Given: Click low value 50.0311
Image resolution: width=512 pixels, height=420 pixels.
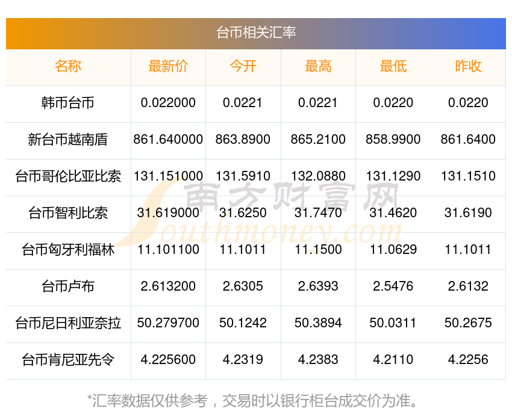Looking at the screenshot, I should coord(393,323).
